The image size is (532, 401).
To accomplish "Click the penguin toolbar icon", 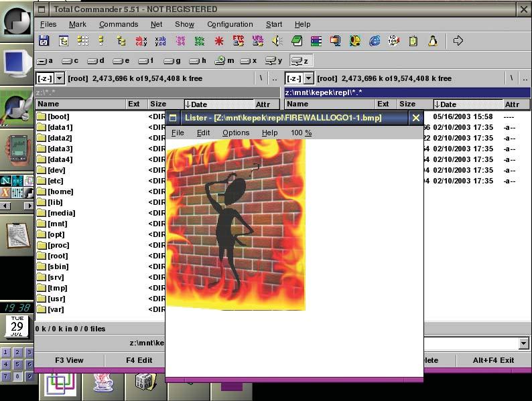I will [433, 41].
